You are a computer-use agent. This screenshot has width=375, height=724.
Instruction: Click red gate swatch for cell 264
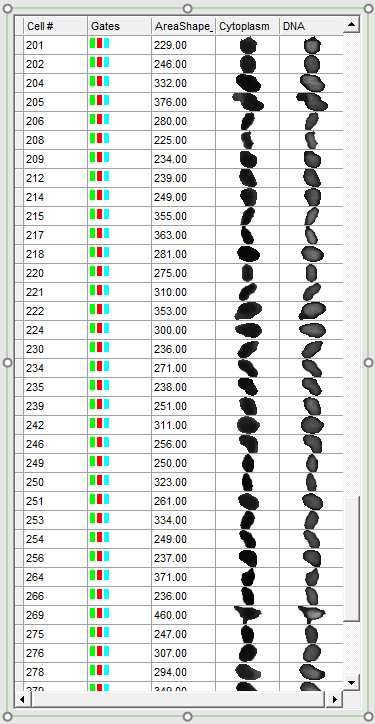click(x=99, y=575)
